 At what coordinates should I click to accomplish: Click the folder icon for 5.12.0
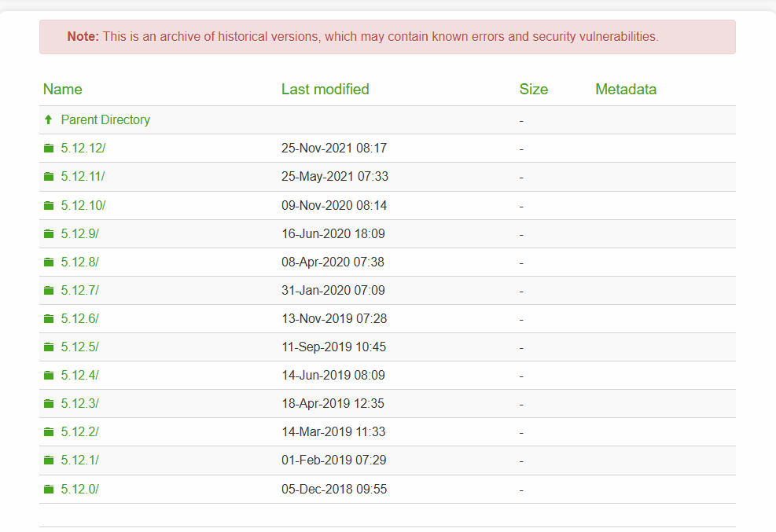49,490
